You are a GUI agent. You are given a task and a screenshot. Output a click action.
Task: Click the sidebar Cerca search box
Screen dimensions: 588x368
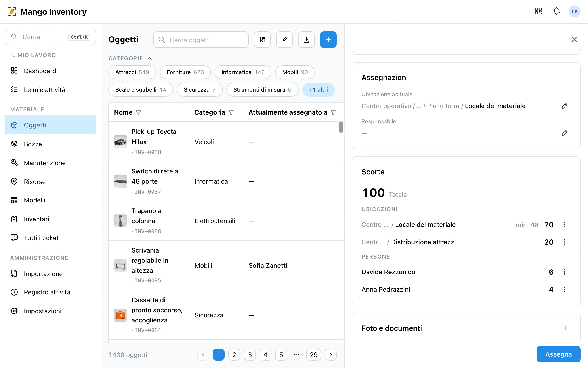(50, 37)
